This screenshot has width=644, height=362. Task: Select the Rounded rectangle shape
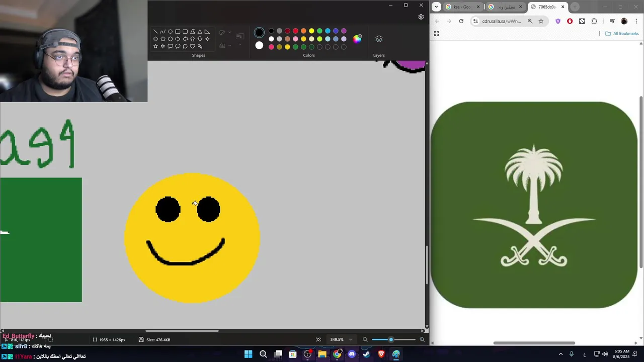pyautogui.click(x=185, y=31)
